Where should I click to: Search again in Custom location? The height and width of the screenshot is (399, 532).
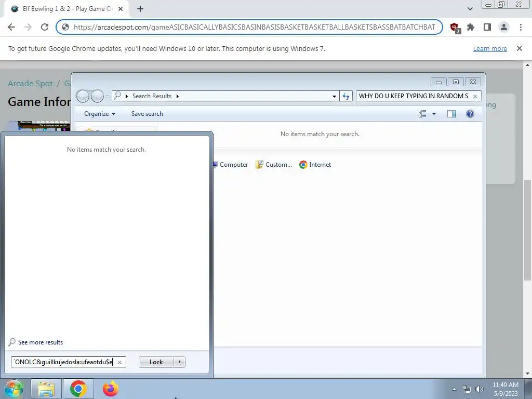click(274, 165)
